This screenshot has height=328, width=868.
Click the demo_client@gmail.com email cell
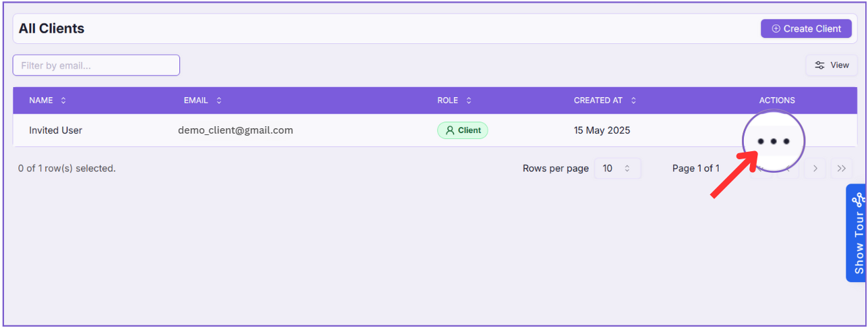[235, 130]
